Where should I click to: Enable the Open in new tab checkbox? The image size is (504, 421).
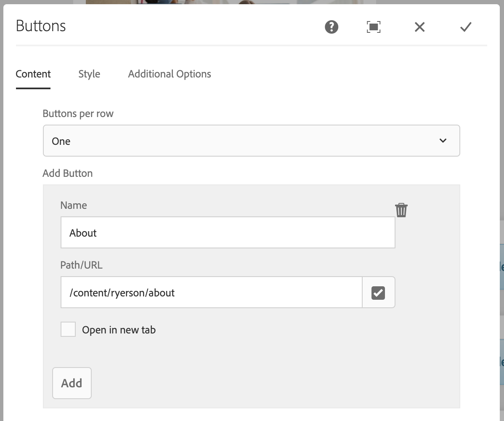pos(68,330)
